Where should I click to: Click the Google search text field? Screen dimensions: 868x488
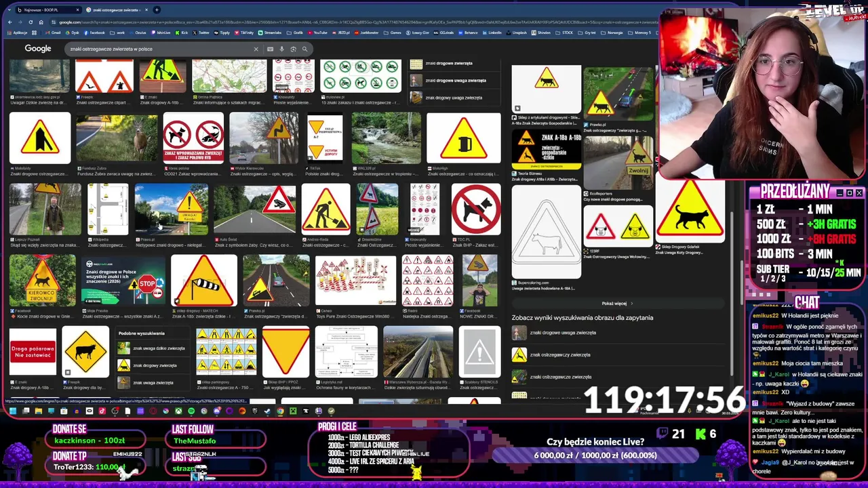point(159,49)
